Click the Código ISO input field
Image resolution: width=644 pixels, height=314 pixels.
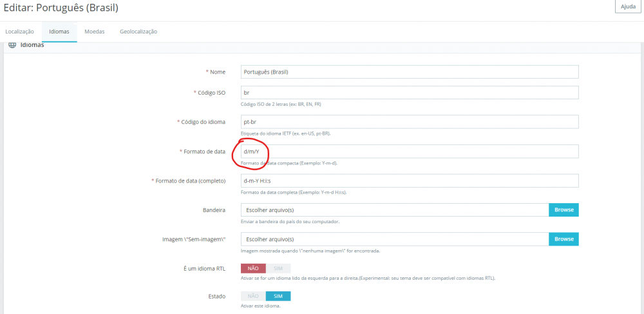[410, 92]
